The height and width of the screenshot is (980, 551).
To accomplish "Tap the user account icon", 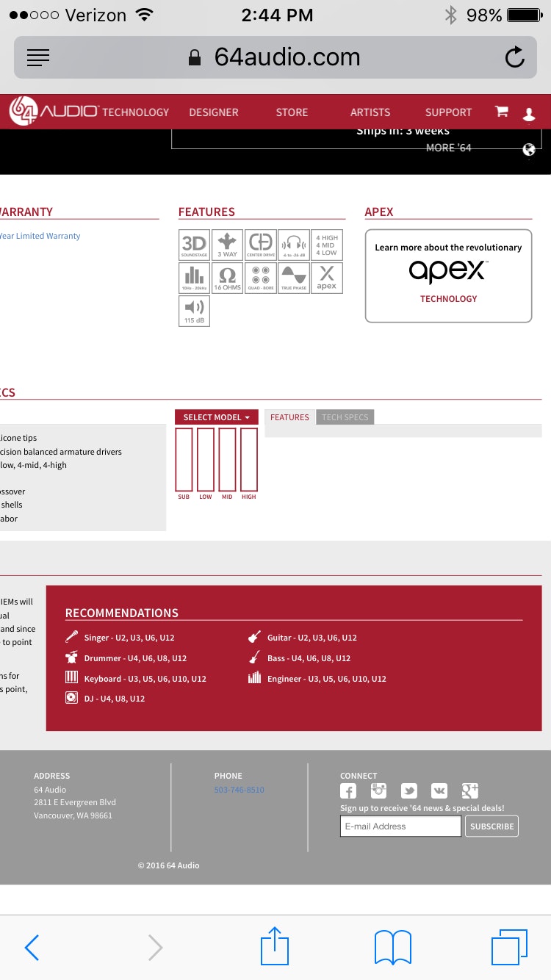I will 529,113.
